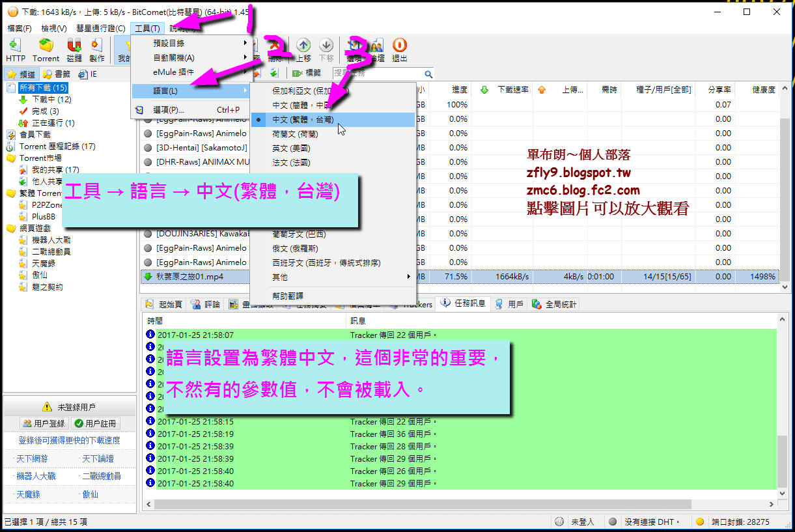Click the Torrent toolbar icon
795x532 pixels.
coord(46,45)
